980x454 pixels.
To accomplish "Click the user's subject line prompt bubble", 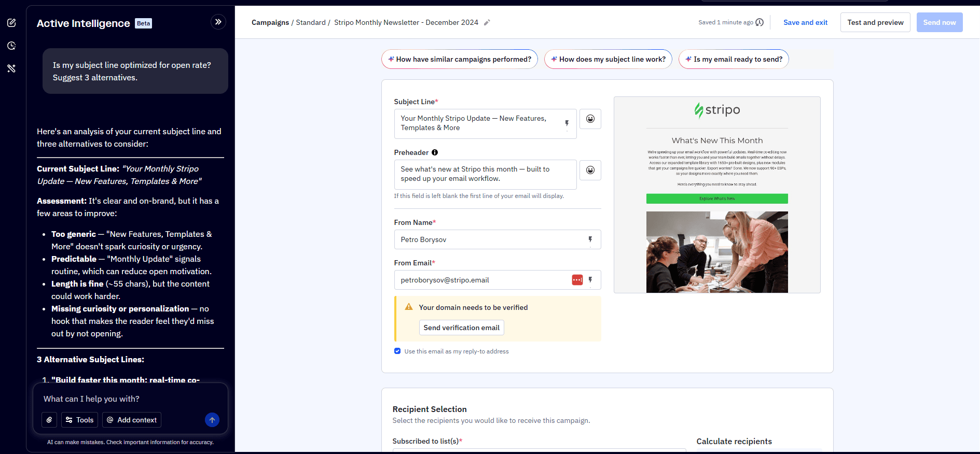I will tap(135, 71).
